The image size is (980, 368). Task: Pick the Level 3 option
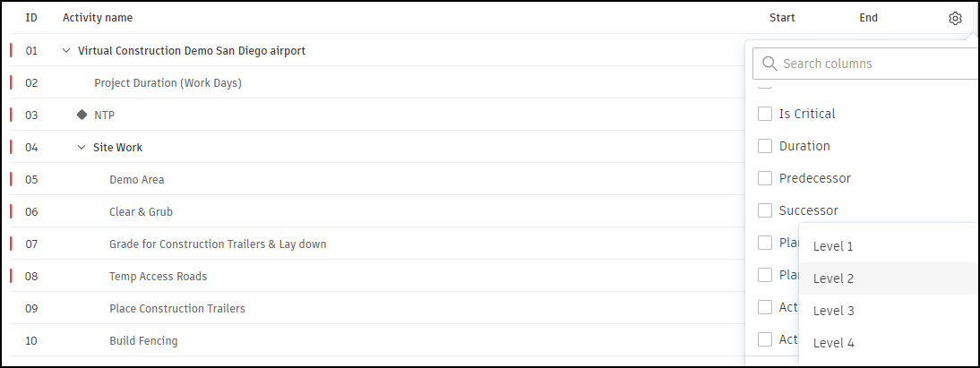(x=833, y=311)
